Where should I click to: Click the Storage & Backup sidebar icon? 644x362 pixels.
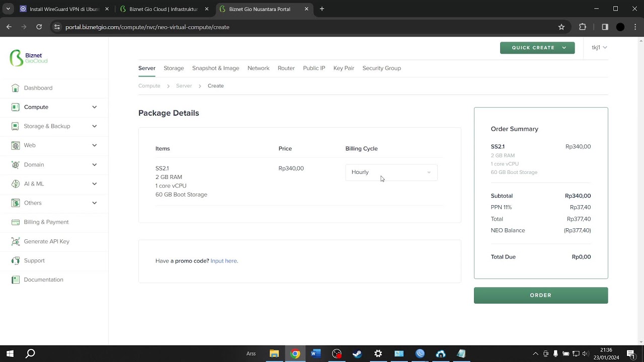(x=15, y=126)
